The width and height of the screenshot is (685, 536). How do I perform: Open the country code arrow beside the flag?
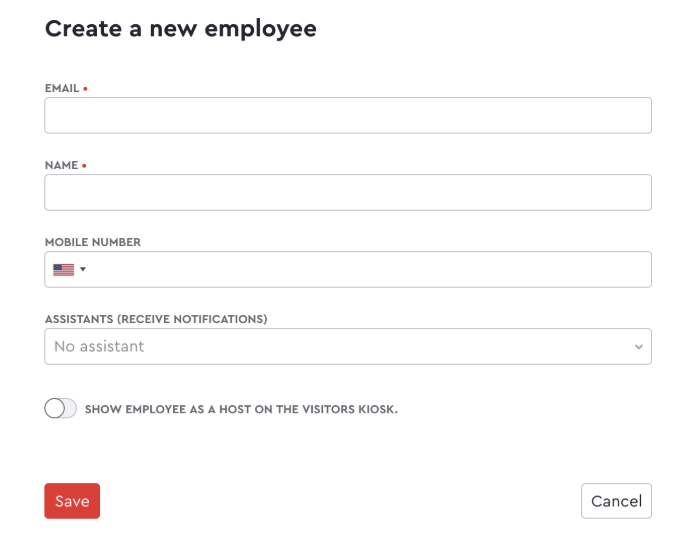click(83, 269)
